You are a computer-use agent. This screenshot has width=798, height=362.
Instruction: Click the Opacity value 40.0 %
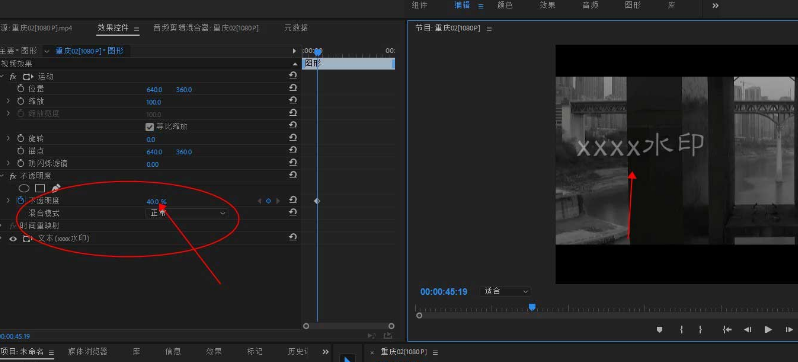coord(156,202)
